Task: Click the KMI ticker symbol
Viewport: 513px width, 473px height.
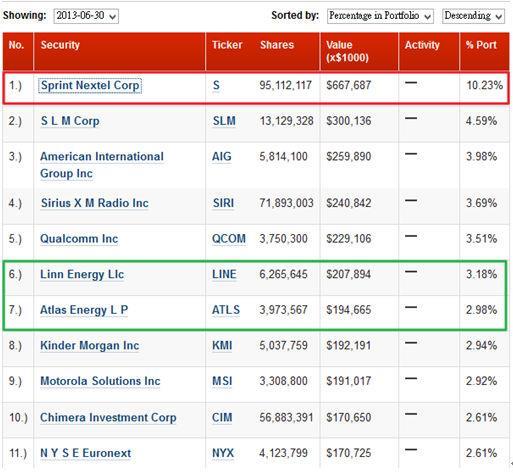Action: tap(222, 346)
